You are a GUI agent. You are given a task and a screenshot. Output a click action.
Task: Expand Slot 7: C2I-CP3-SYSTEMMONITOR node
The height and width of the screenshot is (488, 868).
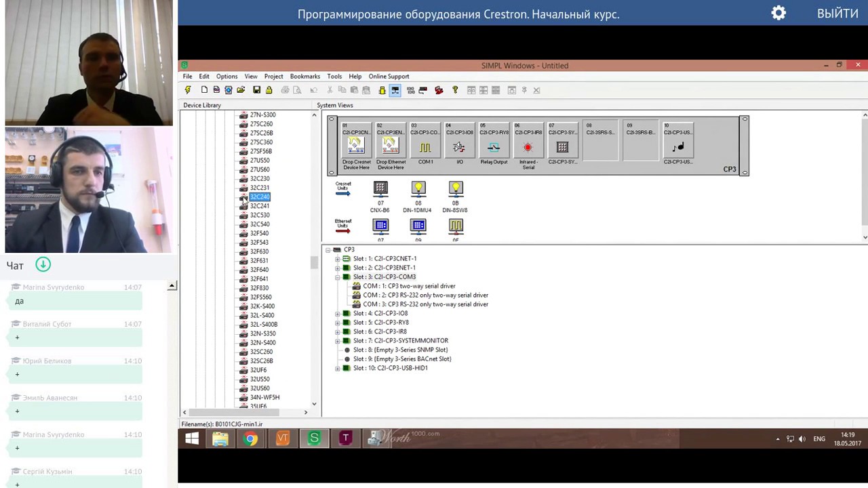[338, 341]
